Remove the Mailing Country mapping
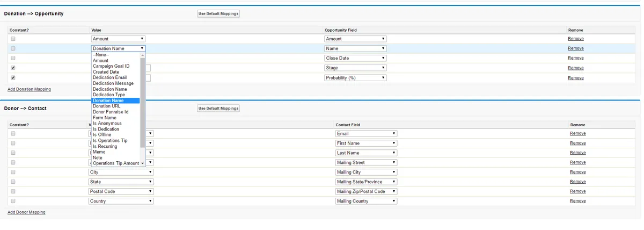644x230 pixels. (578, 201)
